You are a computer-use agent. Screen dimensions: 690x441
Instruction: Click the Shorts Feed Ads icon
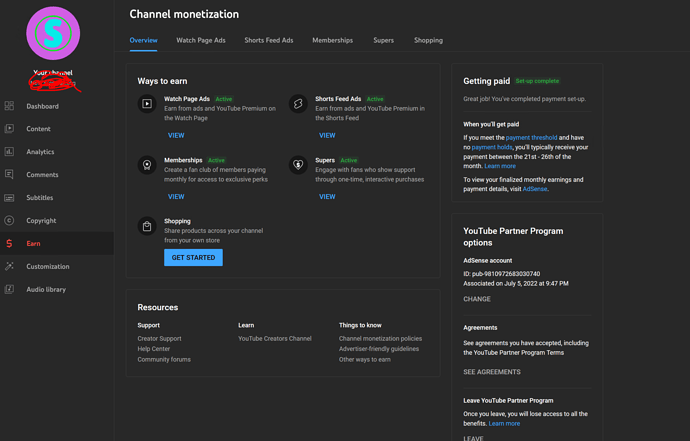coord(298,104)
